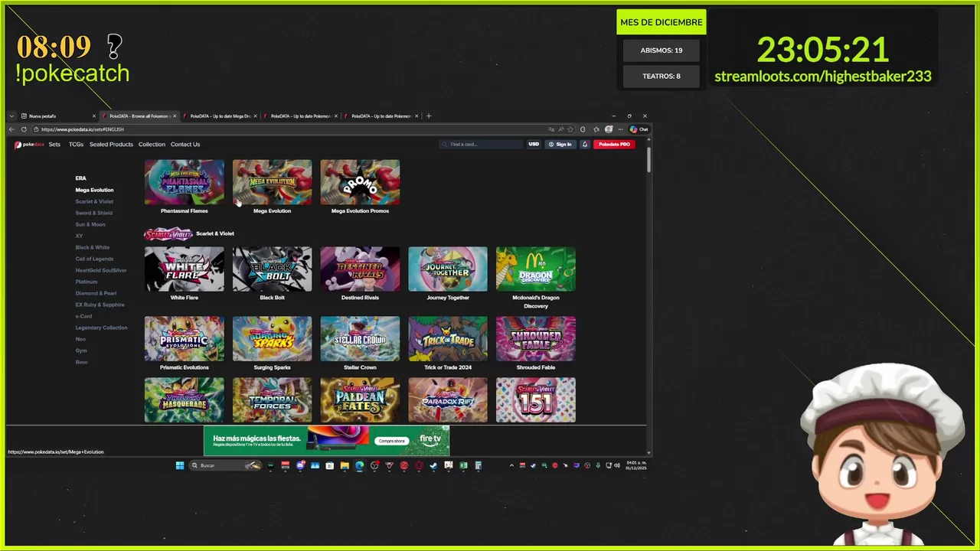
Task: Jump to the Base era
Action: [x=81, y=362]
